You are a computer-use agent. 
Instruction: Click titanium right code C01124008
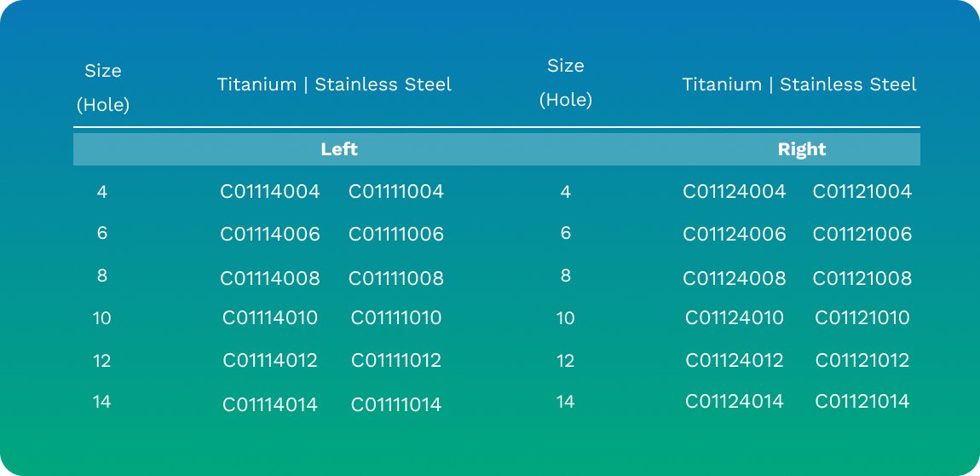(x=735, y=278)
